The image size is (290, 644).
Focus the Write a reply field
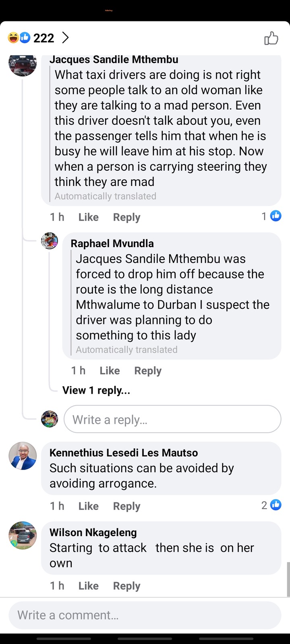pos(172,419)
